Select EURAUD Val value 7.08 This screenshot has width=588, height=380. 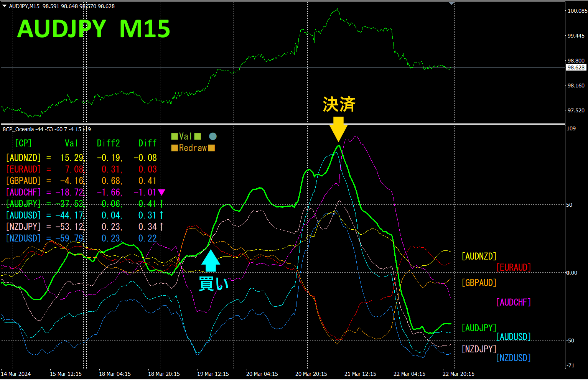tap(74, 169)
